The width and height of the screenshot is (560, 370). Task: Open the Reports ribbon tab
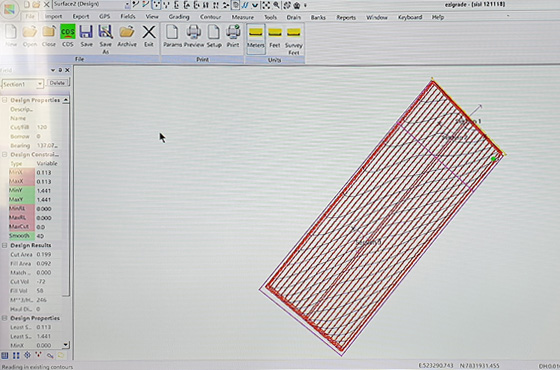pyautogui.click(x=346, y=17)
